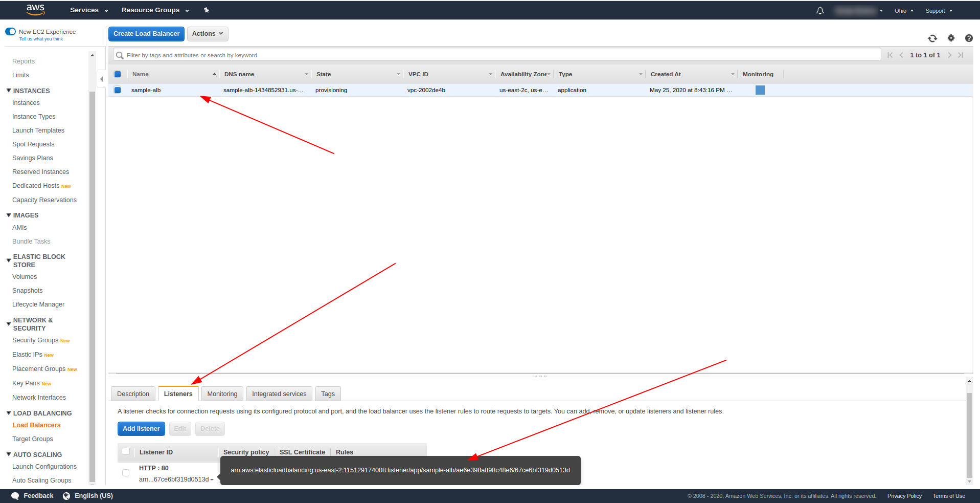Check the select-all listeners checkbox
Viewport: 980px width, 503px height.
(126, 452)
